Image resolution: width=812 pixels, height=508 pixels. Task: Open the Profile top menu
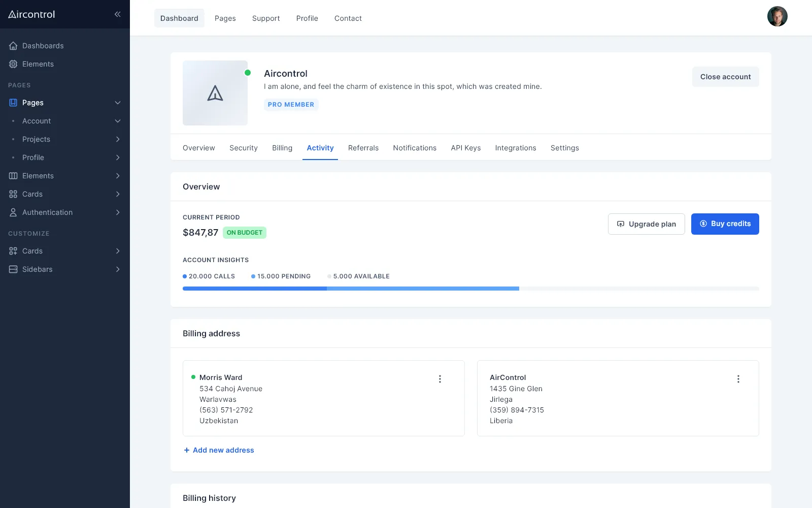click(x=307, y=18)
